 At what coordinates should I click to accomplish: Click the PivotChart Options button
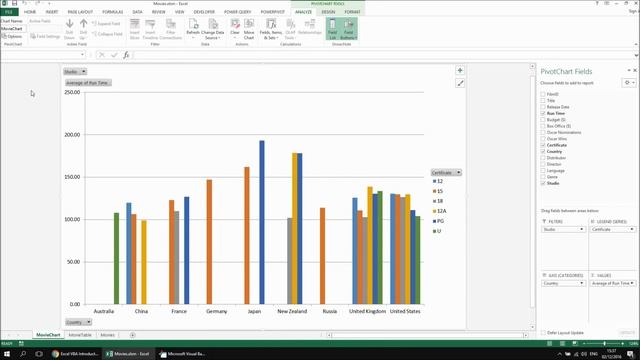click(12, 36)
